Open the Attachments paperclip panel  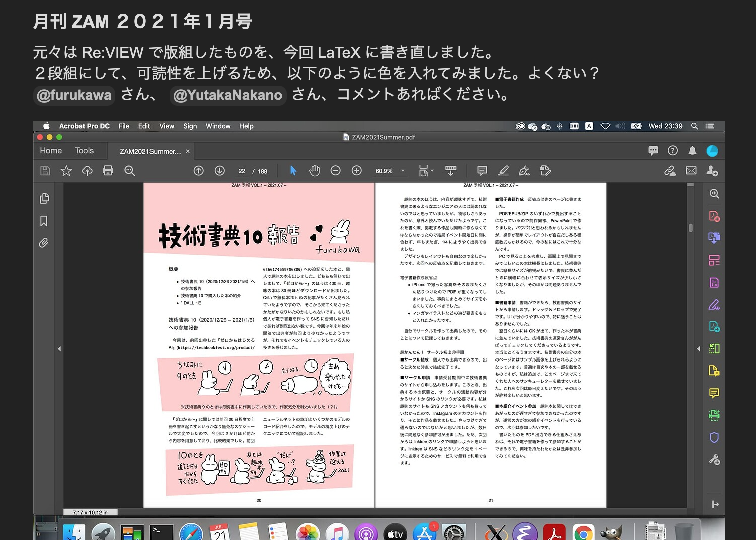[44, 243]
